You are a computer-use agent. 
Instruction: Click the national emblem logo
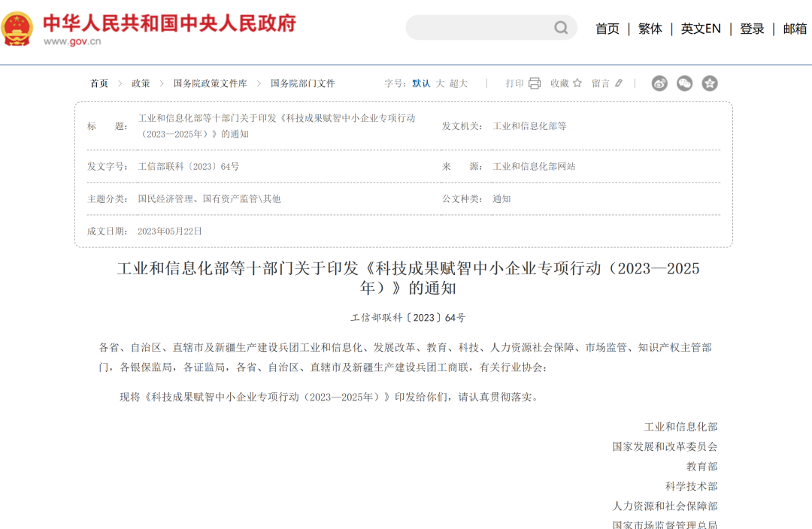17,29
